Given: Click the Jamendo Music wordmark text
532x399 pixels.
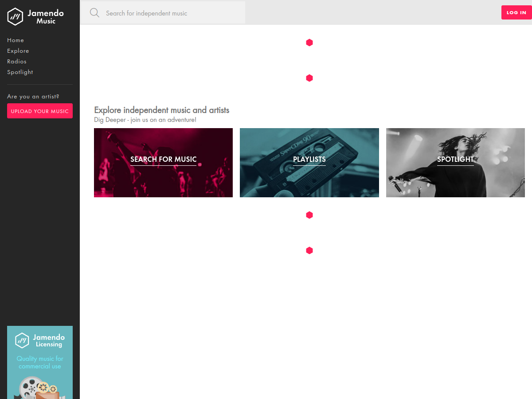Looking at the screenshot, I should [x=46, y=17].
